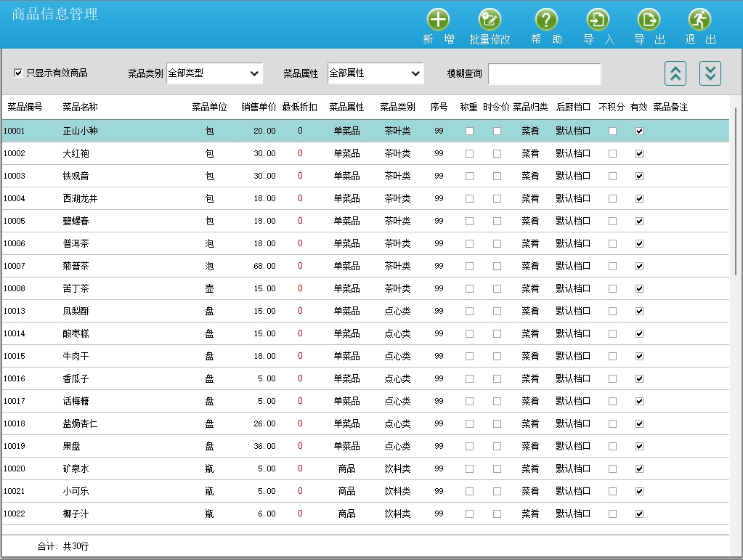Screen dimensions: 743x560
Task: Open the 菜品类别 dropdown
Action: [214, 73]
